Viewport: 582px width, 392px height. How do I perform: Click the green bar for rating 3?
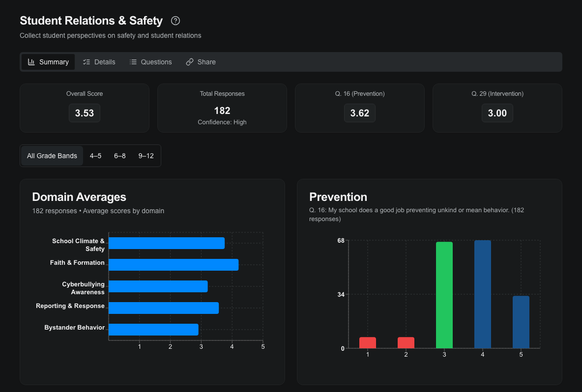tap(444, 295)
